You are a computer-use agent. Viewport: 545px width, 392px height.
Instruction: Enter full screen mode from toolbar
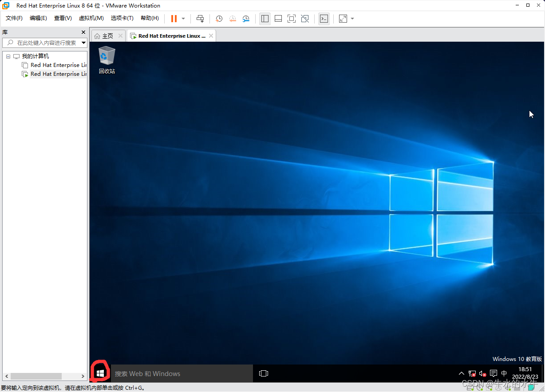tap(292, 19)
